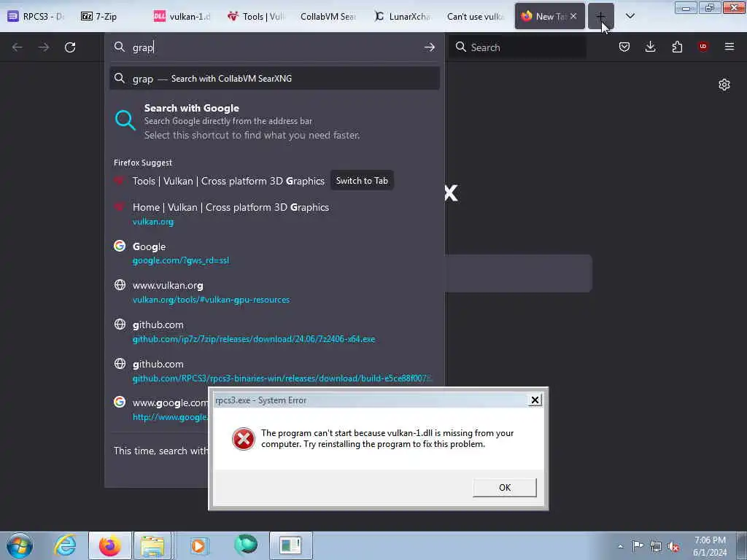Launch Internet Explorer from taskbar
The width and height of the screenshot is (747, 560).
point(65,545)
